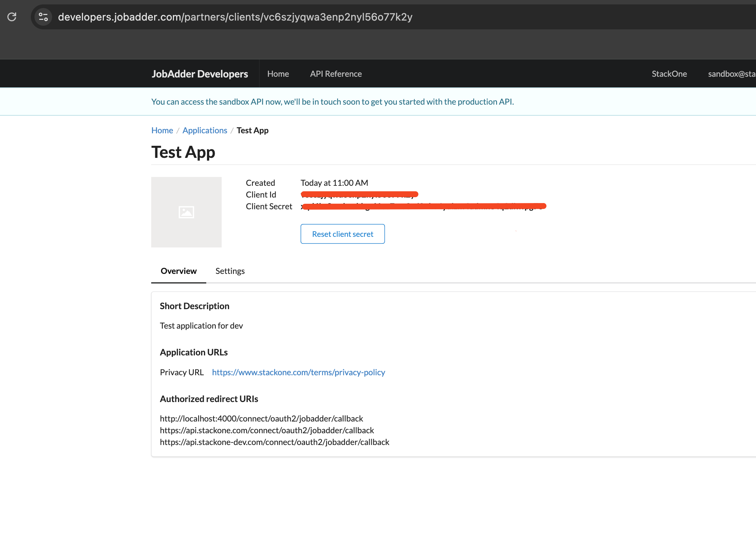The width and height of the screenshot is (756, 550).
Task: Go to Home using the breadcrumb
Action: point(162,130)
